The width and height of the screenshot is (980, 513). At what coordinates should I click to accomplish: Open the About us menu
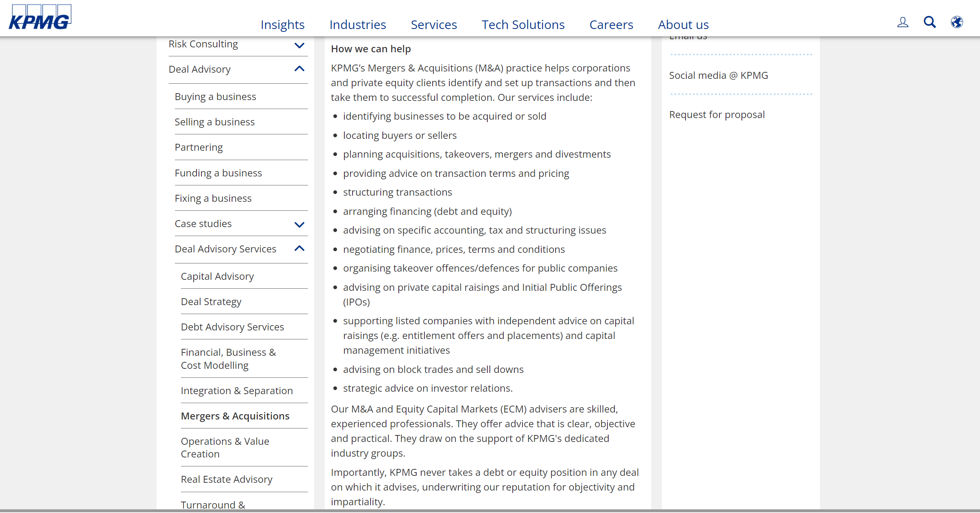pyautogui.click(x=683, y=25)
